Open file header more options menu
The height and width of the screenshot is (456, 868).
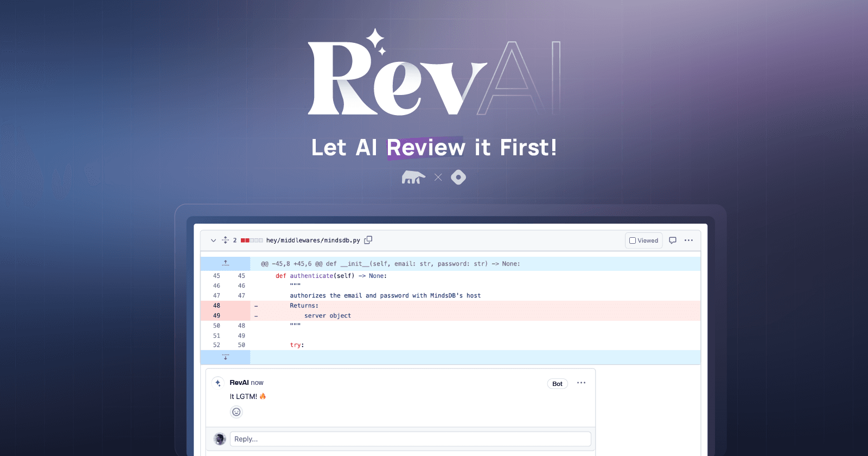pos(688,240)
